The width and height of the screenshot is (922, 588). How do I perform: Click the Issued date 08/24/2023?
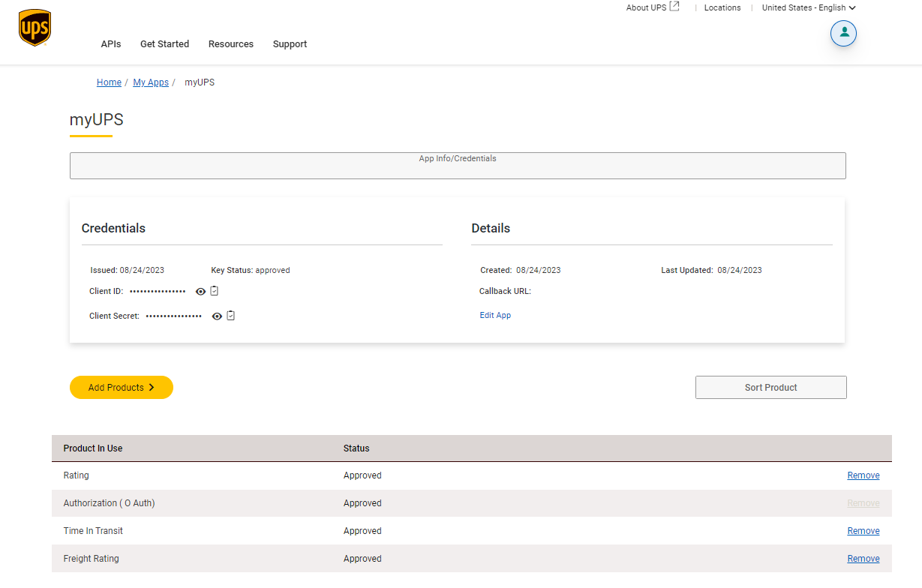pyautogui.click(x=142, y=270)
